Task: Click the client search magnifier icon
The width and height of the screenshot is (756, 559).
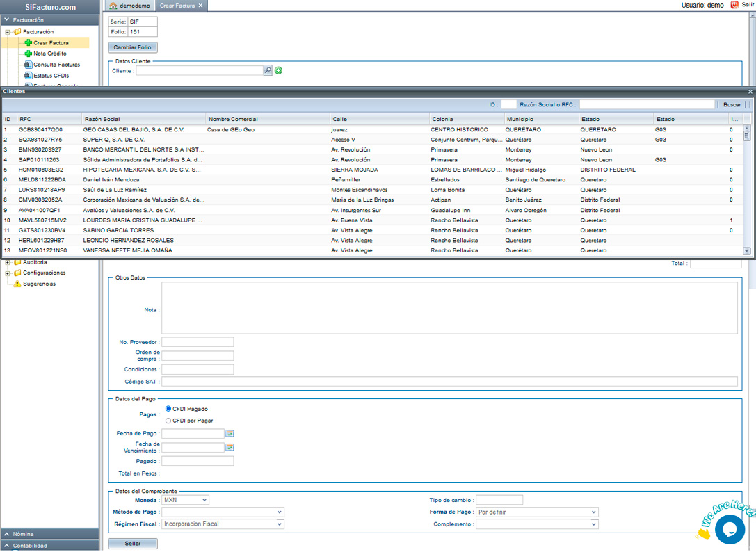Action: click(268, 70)
